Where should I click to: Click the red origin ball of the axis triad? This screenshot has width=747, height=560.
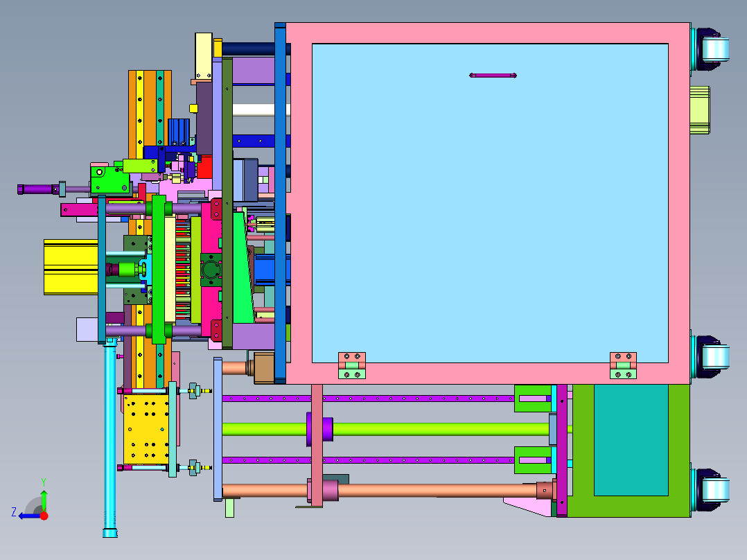[44, 516]
